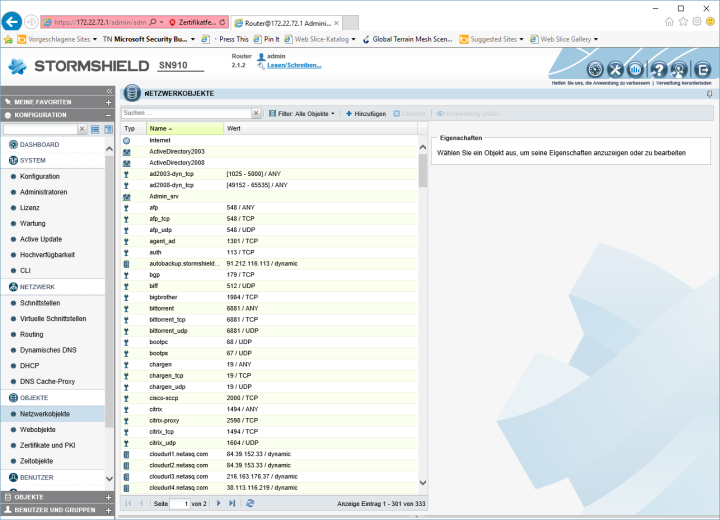This screenshot has width=720, height=520.
Task: Open the monitoring chart icon in header
Action: (636, 69)
